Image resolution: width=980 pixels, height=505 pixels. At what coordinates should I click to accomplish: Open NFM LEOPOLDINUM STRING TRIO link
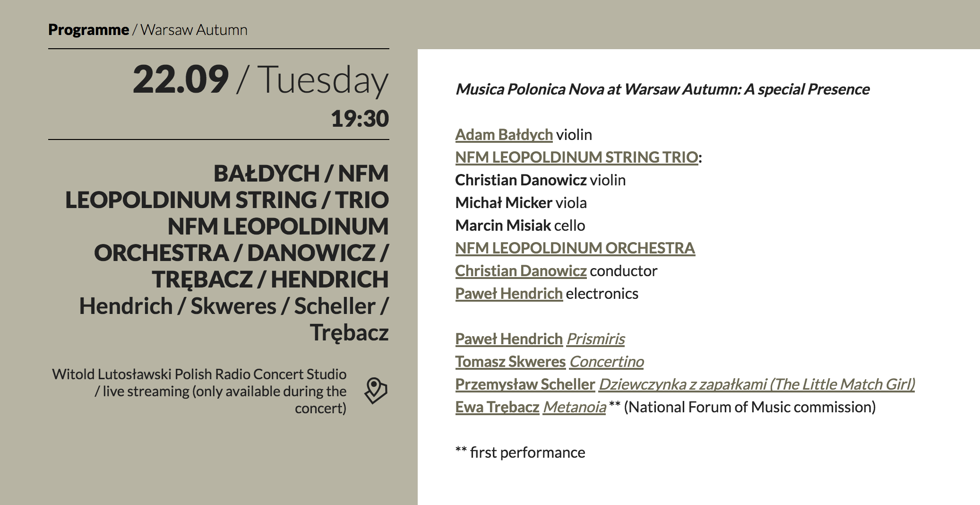pos(576,157)
